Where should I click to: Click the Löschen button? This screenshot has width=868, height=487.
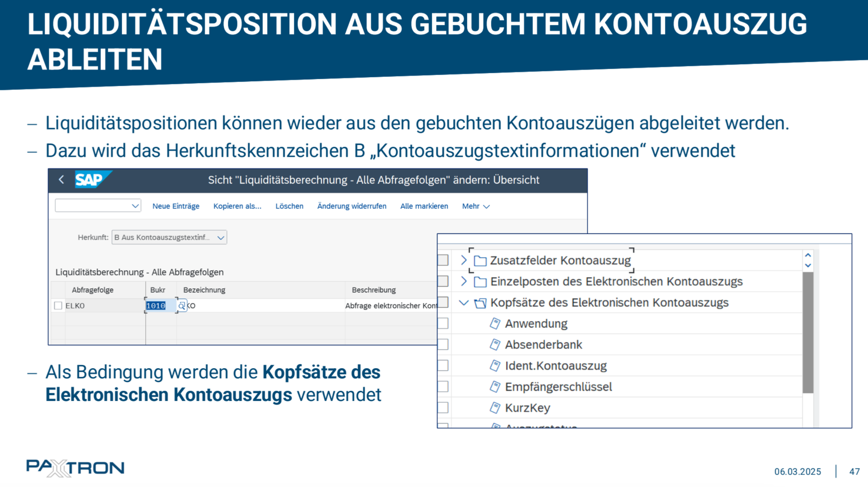[x=289, y=207]
